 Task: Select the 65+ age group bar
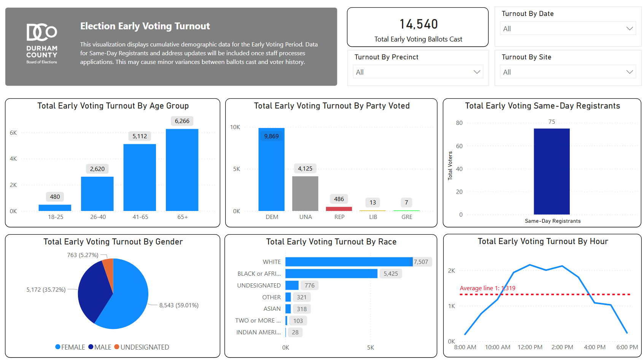pos(182,170)
